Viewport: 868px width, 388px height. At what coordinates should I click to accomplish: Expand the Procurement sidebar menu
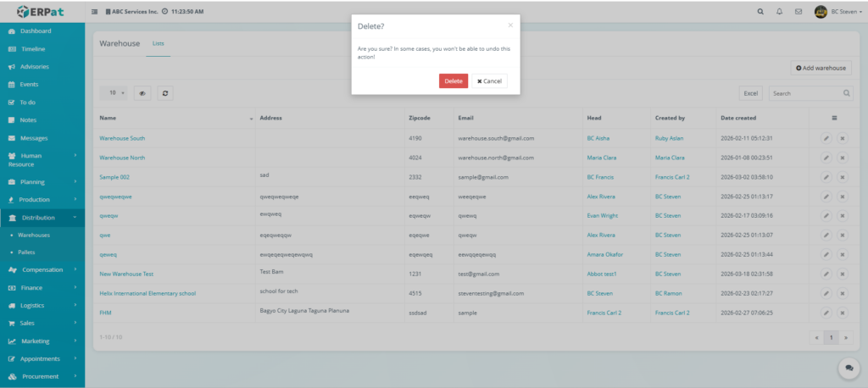42,376
